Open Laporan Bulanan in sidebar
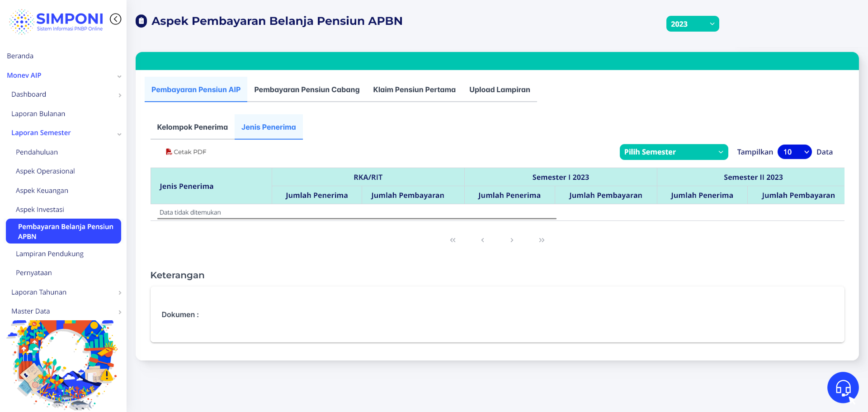The image size is (868, 412). tap(38, 114)
